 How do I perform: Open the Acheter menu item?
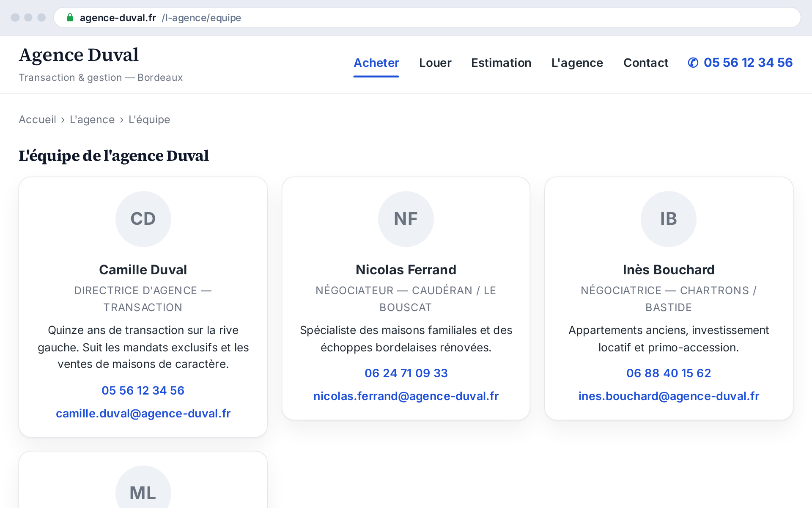click(376, 63)
